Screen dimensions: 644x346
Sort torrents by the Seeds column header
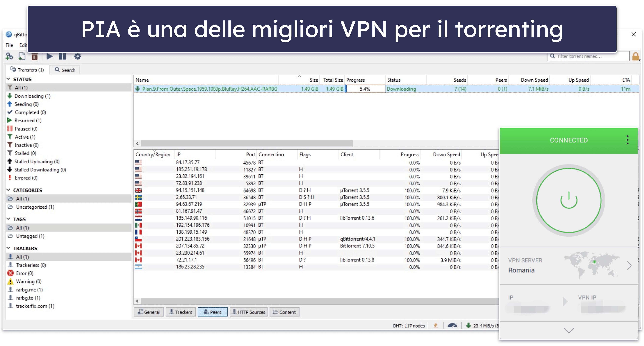coord(447,80)
